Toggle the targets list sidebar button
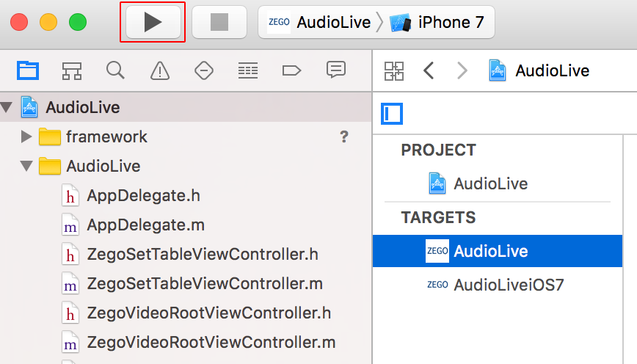 point(392,114)
